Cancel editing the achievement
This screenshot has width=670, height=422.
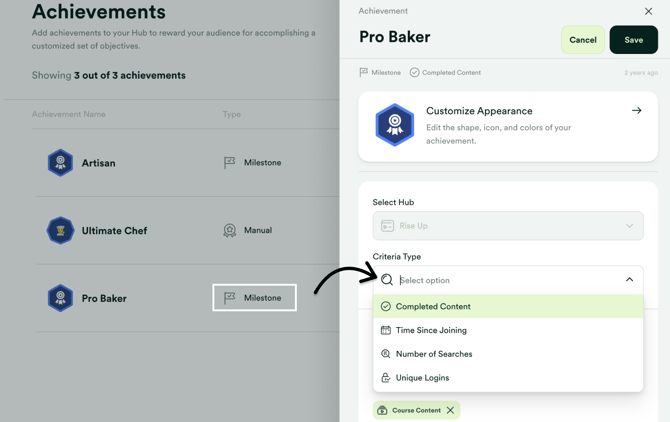coord(583,40)
